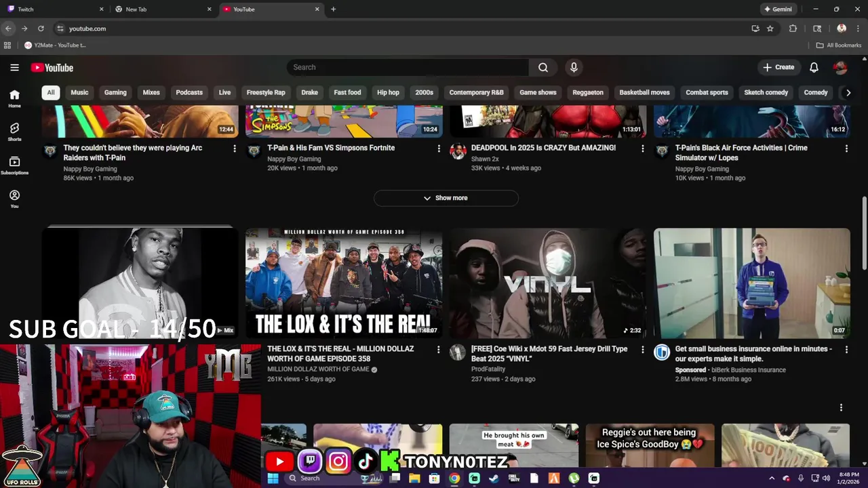Play THE LOX & IT'S THE REAL thumbnail
Screen dimensions: 868x488
(x=344, y=283)
